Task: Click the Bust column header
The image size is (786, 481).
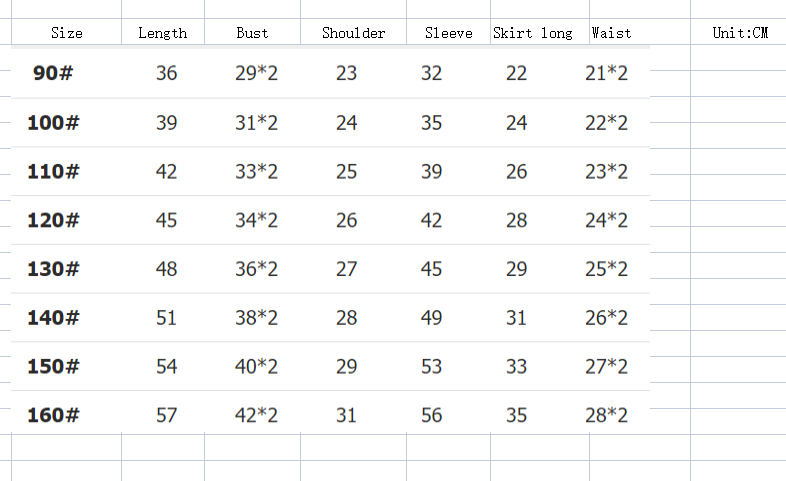Action: tap(252, 33)
